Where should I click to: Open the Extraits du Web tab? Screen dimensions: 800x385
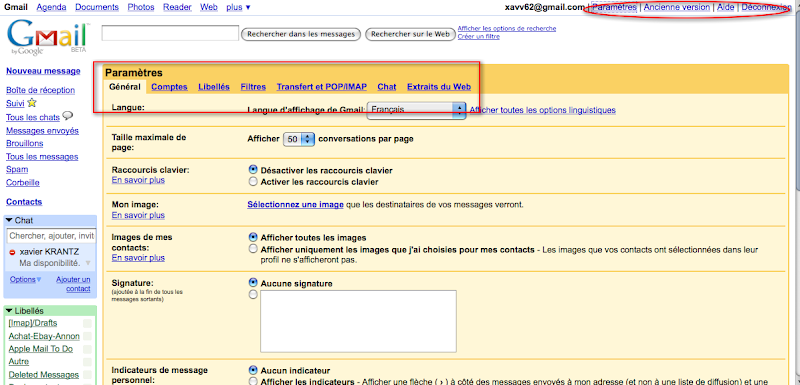[439, 87]
